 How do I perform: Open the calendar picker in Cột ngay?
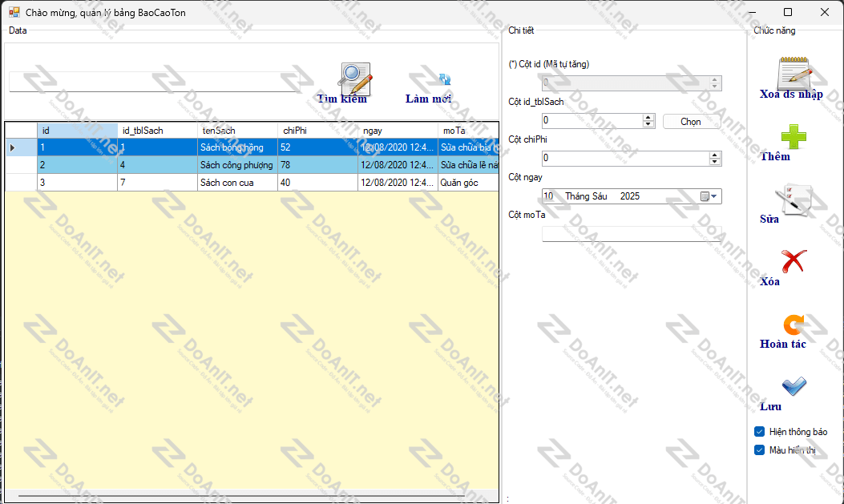(x=709, y=196)
